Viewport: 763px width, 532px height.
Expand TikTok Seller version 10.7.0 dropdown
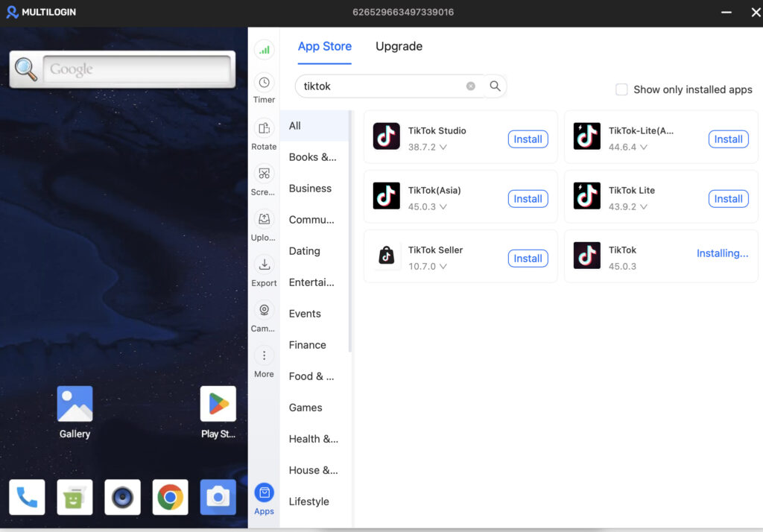(443, 266)
